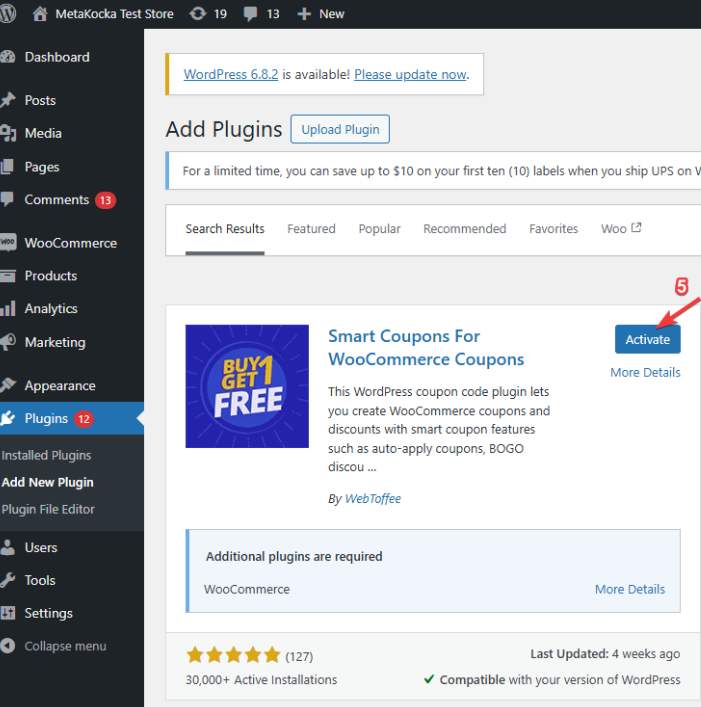
Task: Click the '(127)' rating count
Action: (x=299, y=656)
